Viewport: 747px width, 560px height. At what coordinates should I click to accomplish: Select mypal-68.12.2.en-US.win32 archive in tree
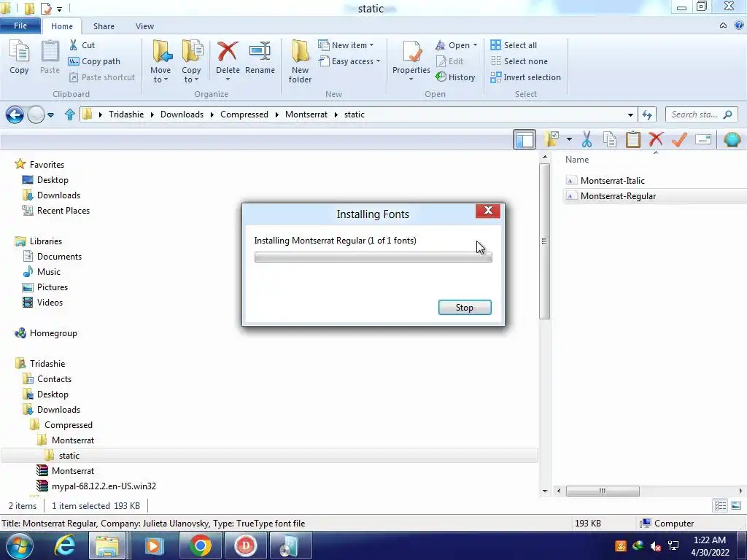(x=104, y=486)
